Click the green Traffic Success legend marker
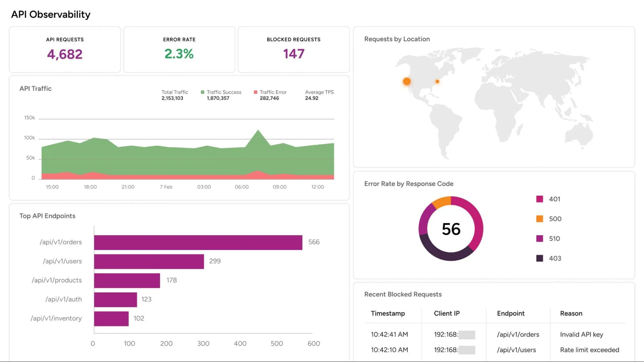644x362 pixels. tap(203, 92)
